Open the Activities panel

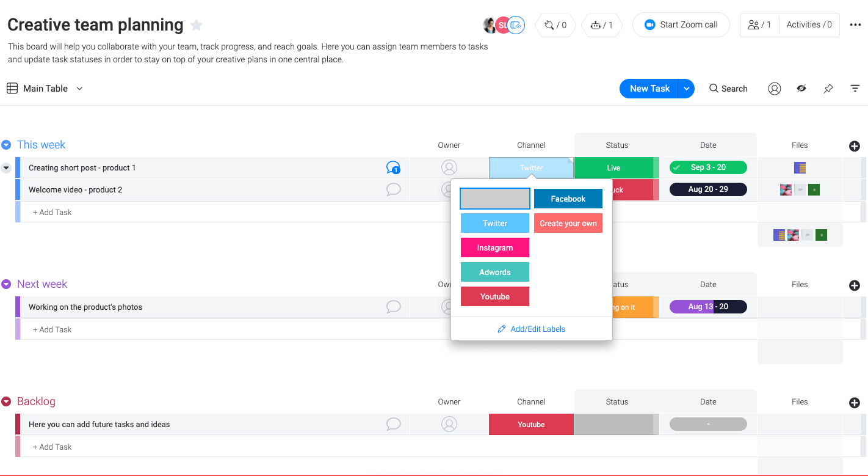pyautogui.click(x=809, y=24)
